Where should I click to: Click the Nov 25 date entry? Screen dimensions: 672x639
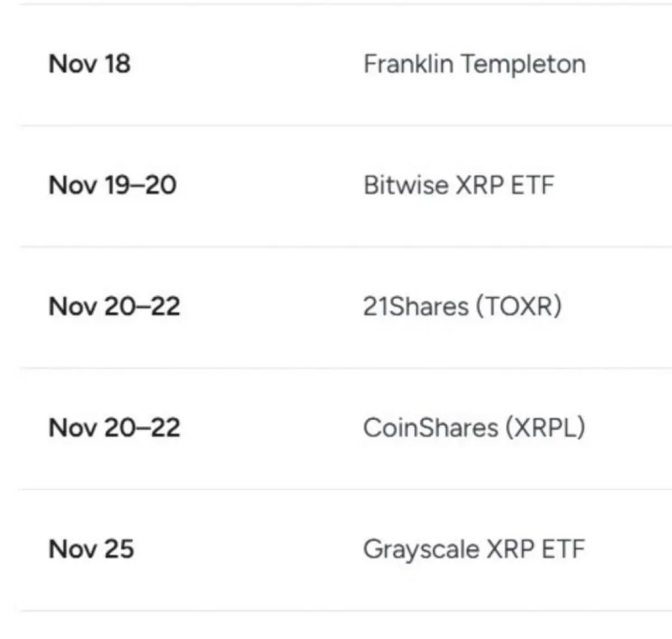pyautogui.click(x=91, y=549)
